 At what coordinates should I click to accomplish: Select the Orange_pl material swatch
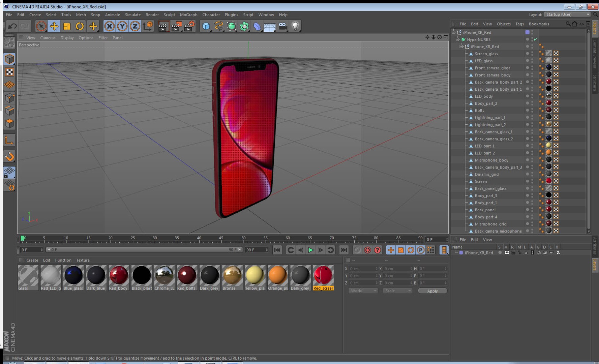click(278, 278)
